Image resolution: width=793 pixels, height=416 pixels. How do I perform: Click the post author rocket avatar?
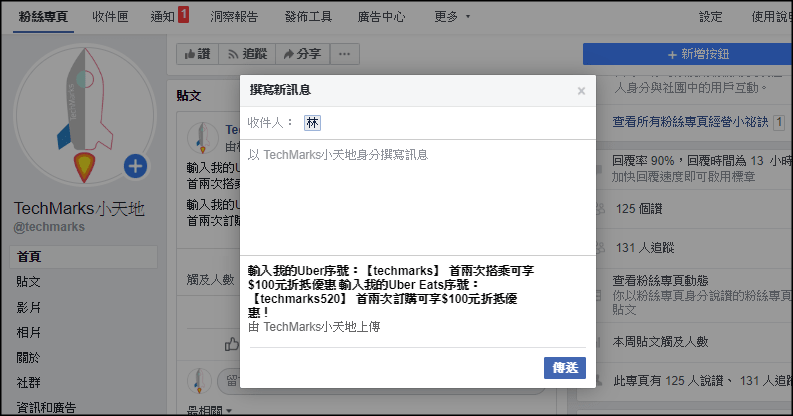point(202,137)
